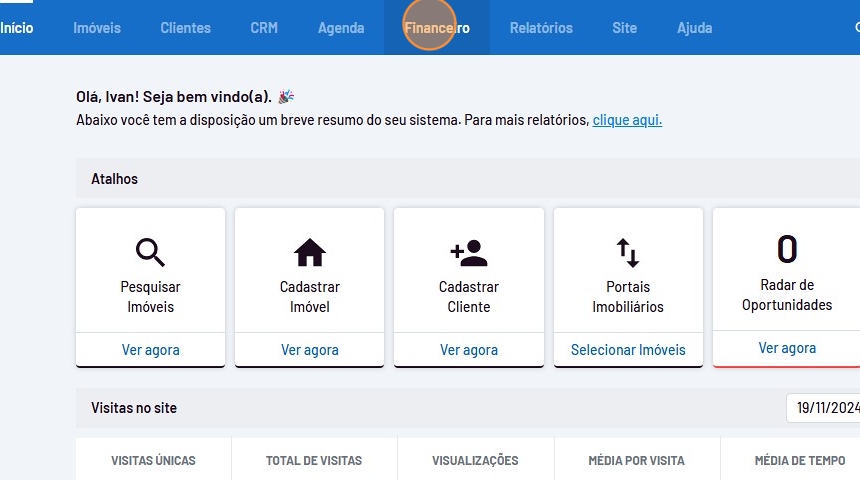Open the Imóveis menu

coord(97,28)
